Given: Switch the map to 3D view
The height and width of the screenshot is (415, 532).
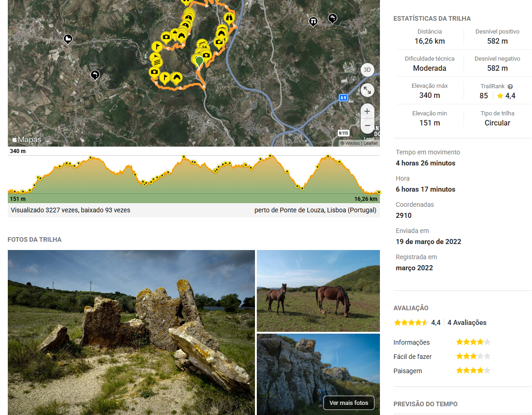Looking at the screenshot, I should [x=367, y=70].
